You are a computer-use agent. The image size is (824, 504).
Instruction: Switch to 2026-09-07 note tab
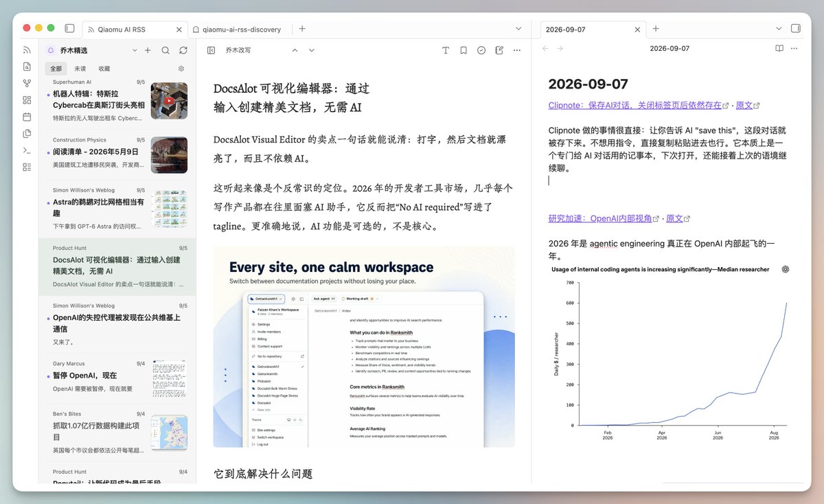[593, 30]
